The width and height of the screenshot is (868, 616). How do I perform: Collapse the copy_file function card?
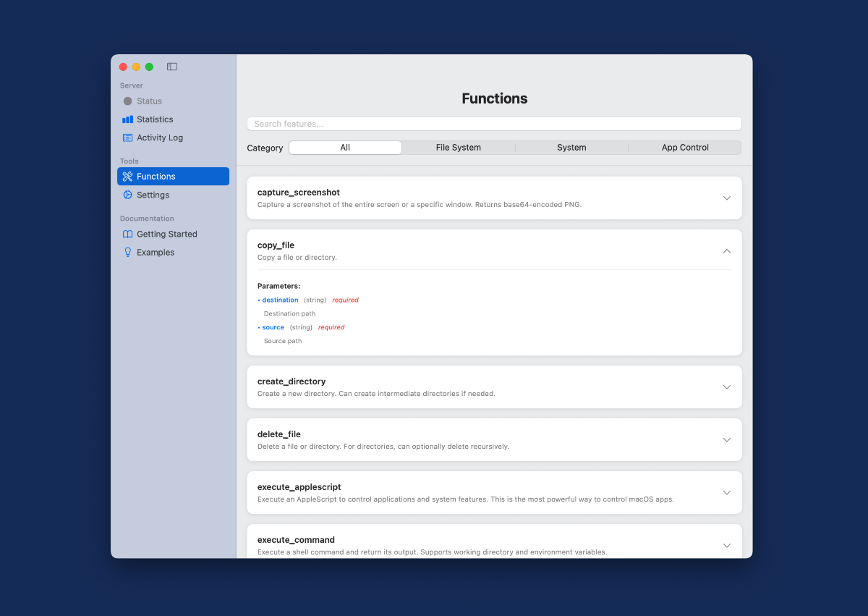pos(727,251)
